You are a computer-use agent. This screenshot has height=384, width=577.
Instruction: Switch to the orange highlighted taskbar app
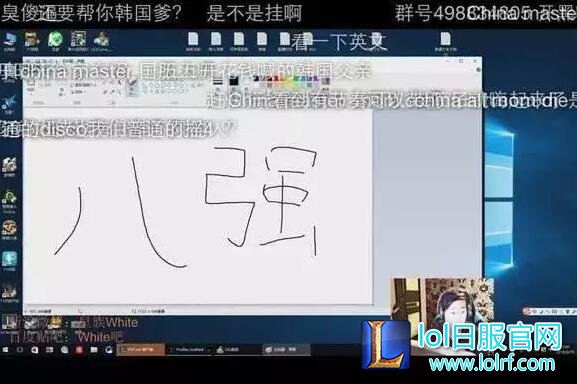click(141, 349)
